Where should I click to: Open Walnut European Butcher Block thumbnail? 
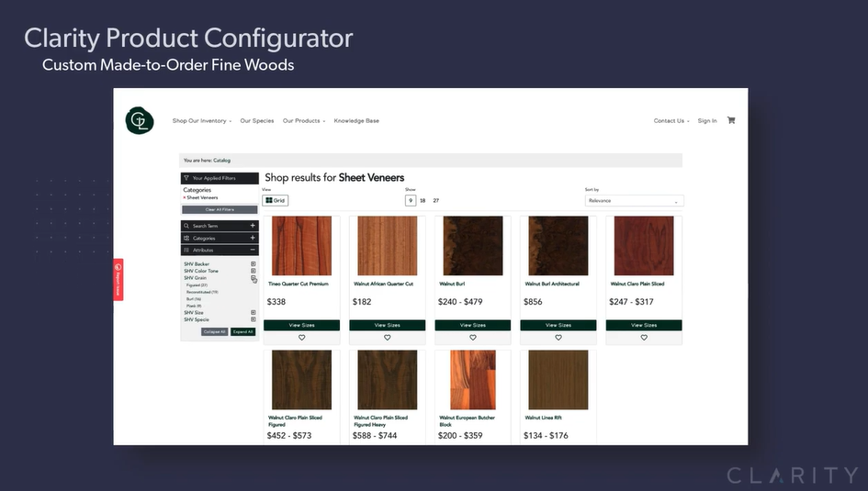473,380
